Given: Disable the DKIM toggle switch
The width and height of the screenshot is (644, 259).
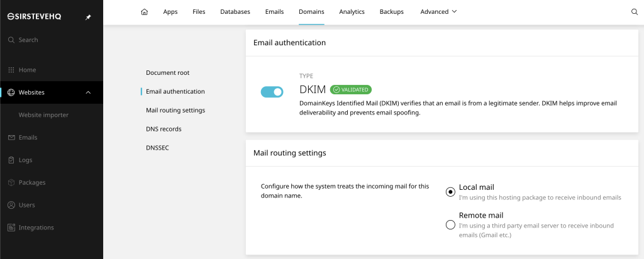Looking at the screenshot, I should pos(272,92).
